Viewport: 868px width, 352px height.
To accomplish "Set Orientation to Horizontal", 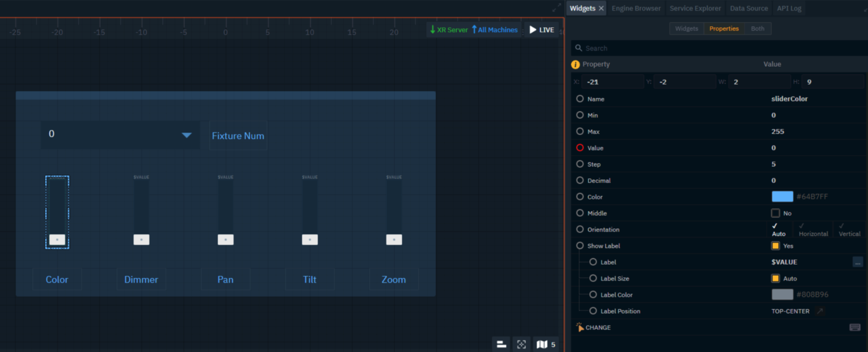I will tap(813, 230).
